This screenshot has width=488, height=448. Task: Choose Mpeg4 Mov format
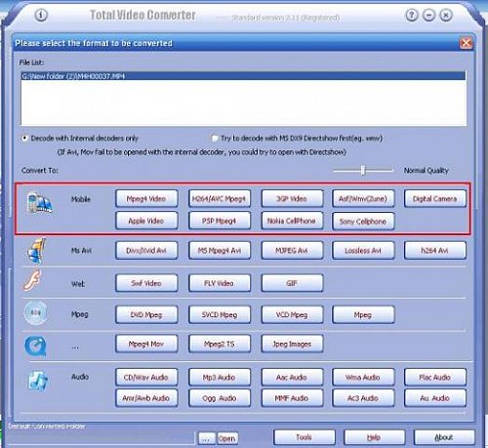[146, 344]
